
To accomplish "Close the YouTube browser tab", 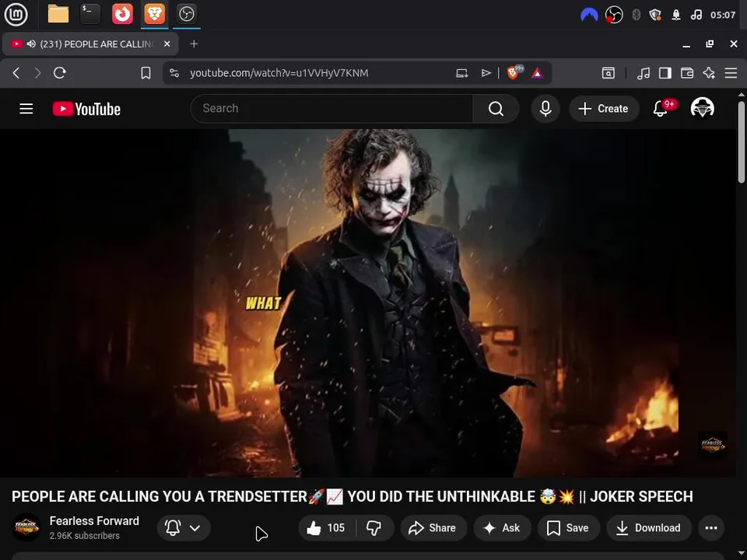I will [167, 44].
